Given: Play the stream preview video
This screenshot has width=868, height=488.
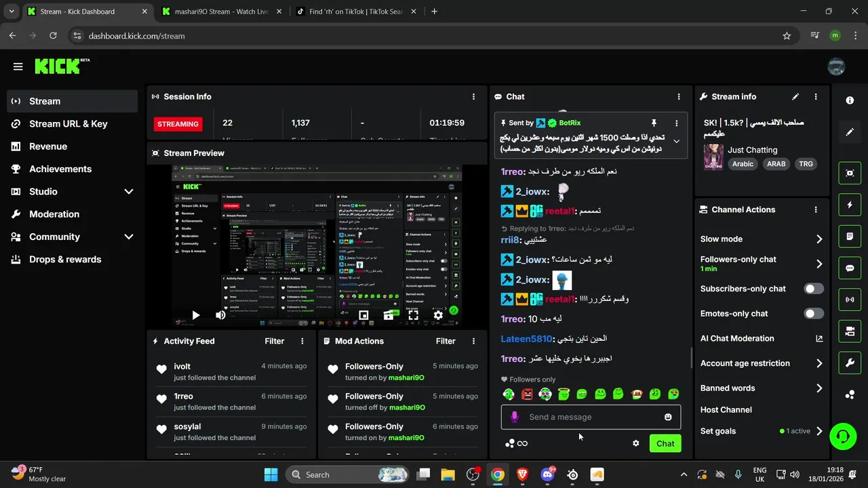Looking at the screenshot, I should tap(196, 315).
